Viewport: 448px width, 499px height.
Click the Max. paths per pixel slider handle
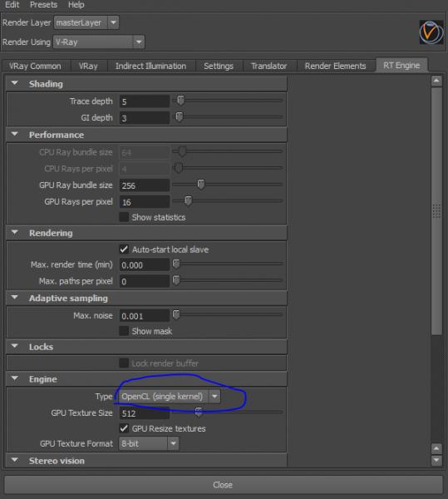pyautogui.click(x=176, y=280)
